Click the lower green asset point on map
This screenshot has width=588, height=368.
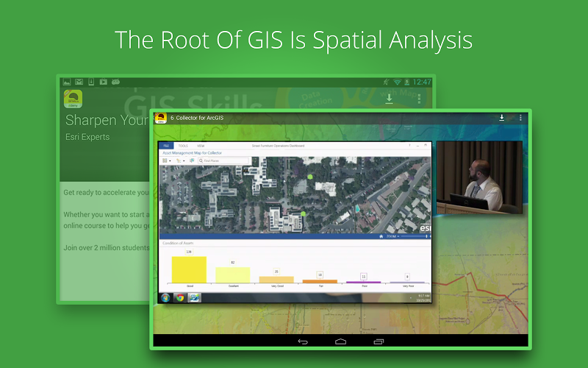point(303,214)
